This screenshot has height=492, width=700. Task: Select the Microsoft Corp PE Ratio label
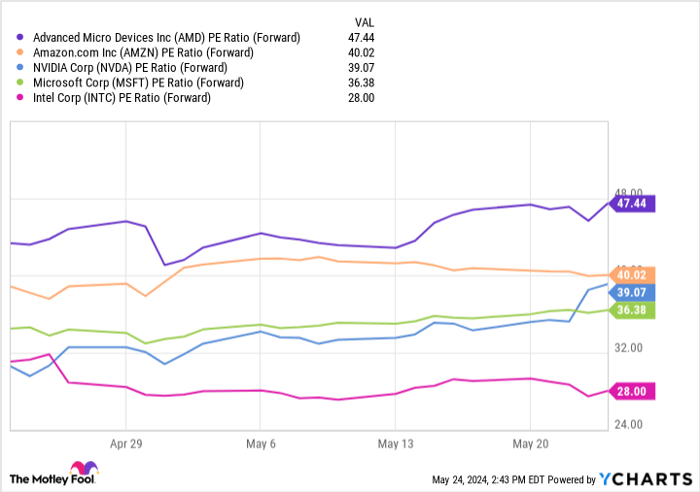(138, 82)
